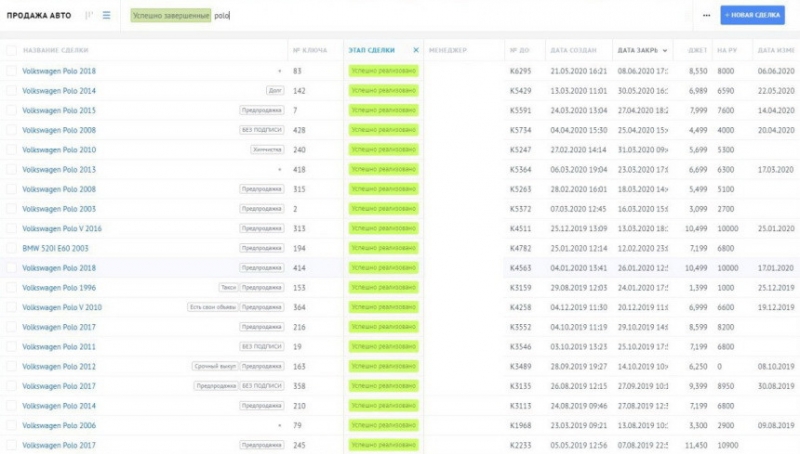This screenshot has height=454, width=800.
Task: Click БЕЗ ПОДПИСИ tag on Polo 2011 row
Action: [262, 346]
